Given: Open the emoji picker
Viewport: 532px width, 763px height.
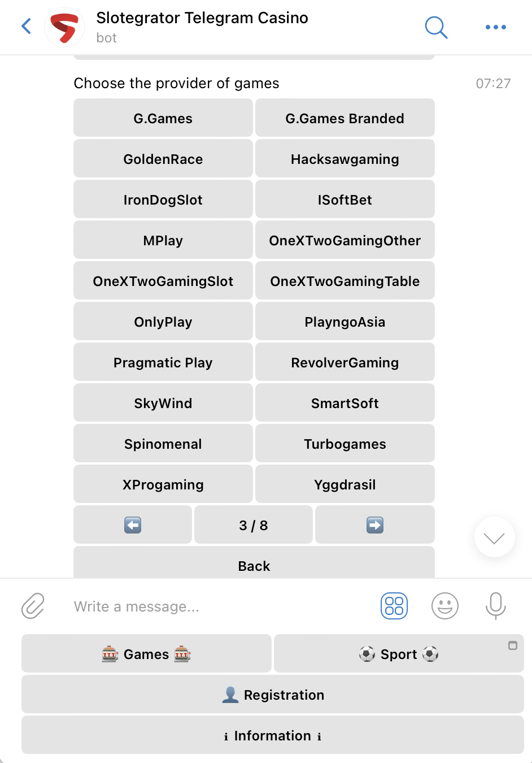Looking at the screenshot, I should click(444, 606).
